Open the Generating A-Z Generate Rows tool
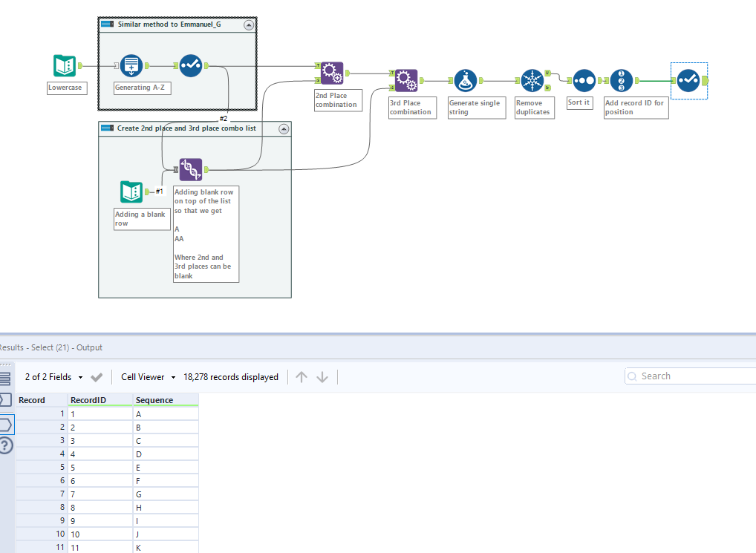756x553 pixels. [130, 65]
